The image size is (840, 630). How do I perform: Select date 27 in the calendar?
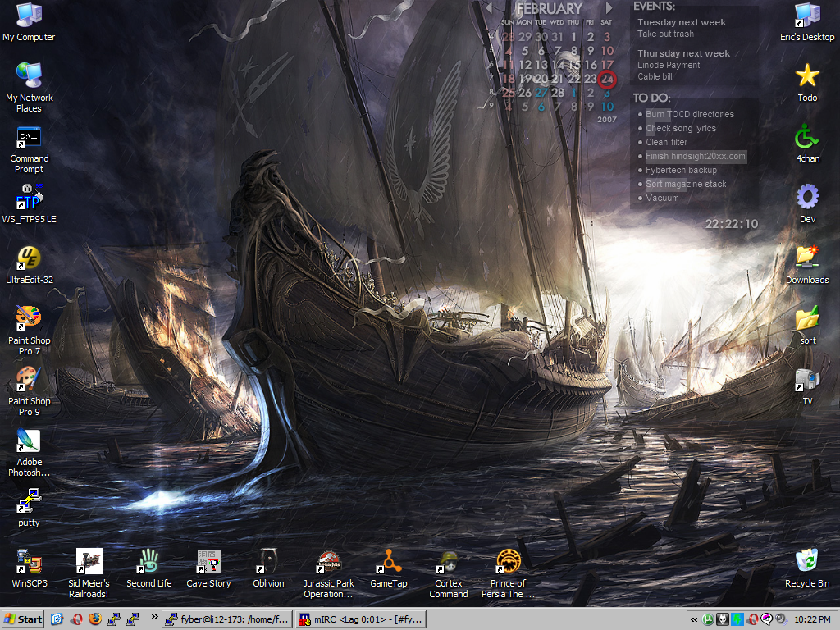point(541,93)
